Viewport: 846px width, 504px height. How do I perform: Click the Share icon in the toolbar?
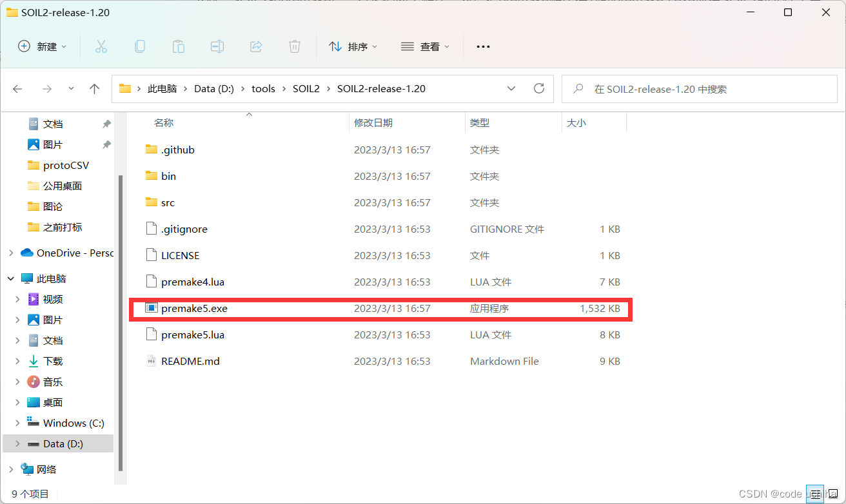point(256,46)
